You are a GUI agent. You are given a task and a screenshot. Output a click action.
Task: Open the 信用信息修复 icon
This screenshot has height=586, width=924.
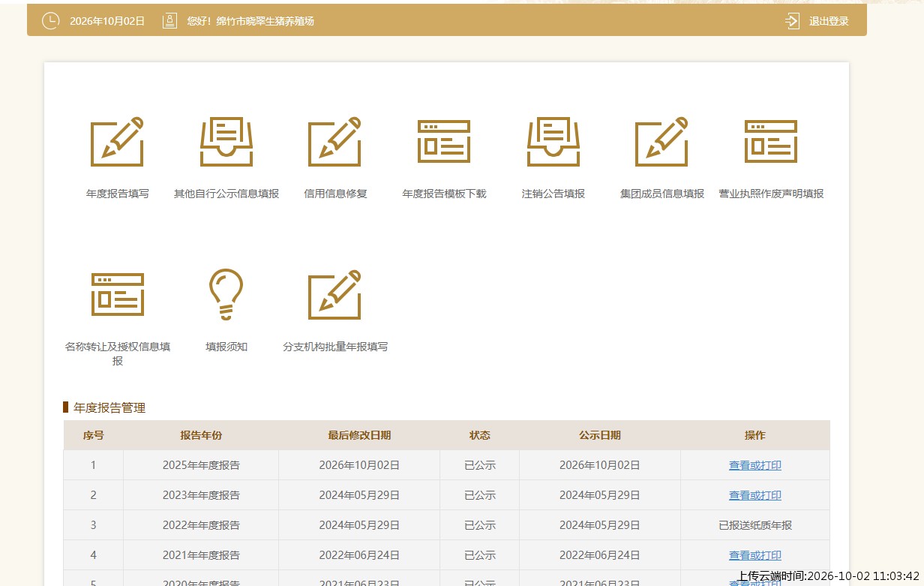(335, 142)
